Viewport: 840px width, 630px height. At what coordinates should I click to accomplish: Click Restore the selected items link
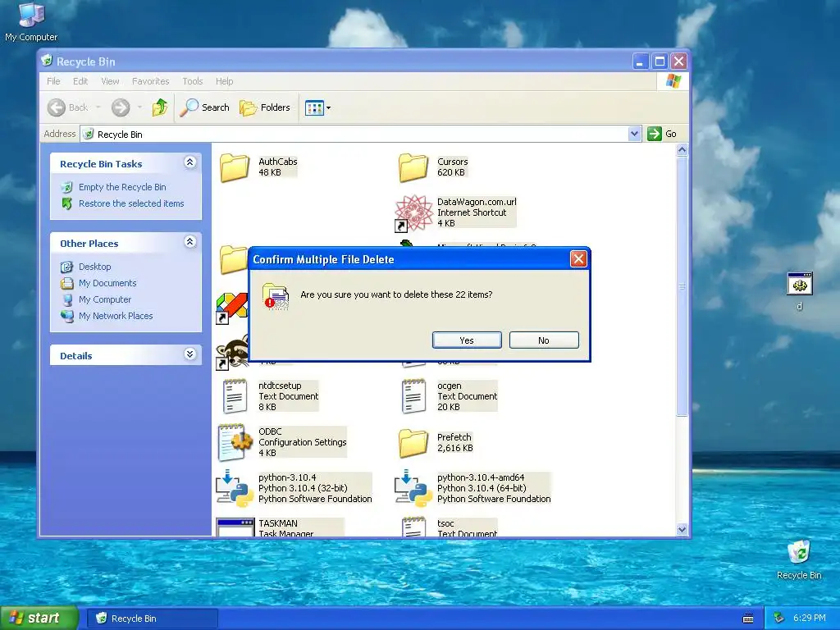pyautogui.click(x=131, y=203)
